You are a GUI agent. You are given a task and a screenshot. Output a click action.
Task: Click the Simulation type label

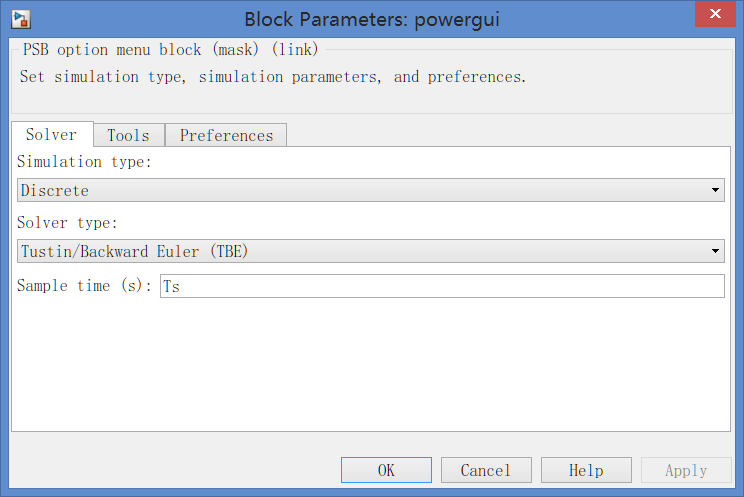point(84,162)
